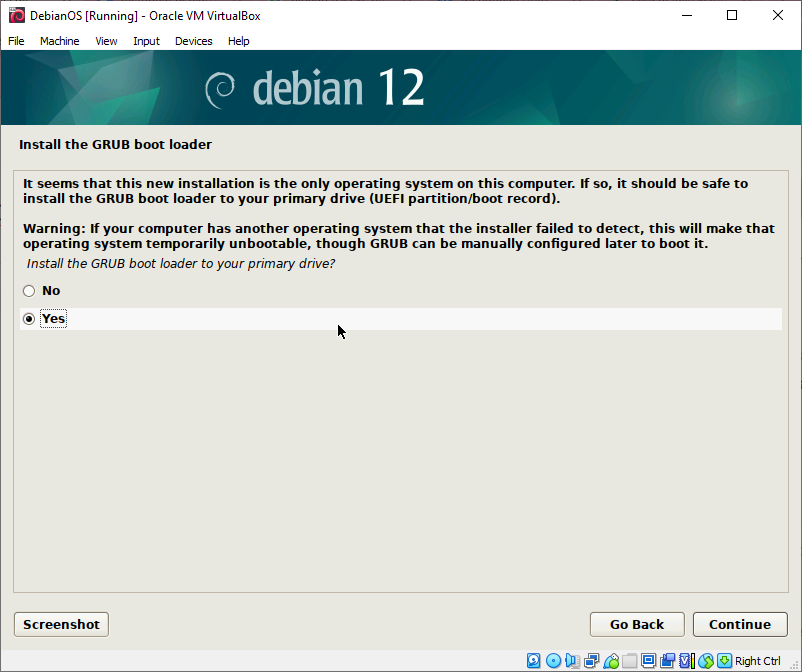
Task: Open the File menu
Action: (16, 41)
